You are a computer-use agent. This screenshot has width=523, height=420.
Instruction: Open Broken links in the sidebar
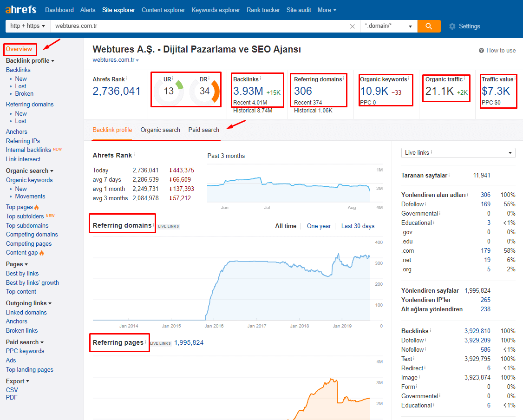pos(22,331)
